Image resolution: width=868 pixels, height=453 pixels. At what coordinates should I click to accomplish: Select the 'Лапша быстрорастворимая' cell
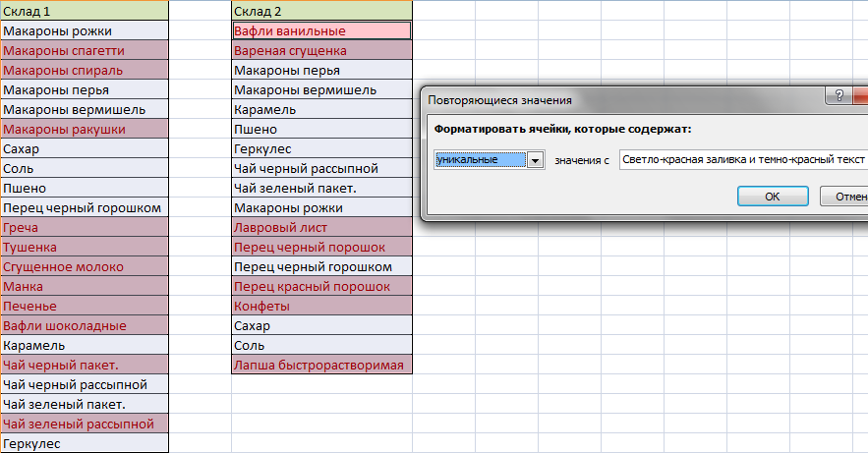tap(321, 365)
